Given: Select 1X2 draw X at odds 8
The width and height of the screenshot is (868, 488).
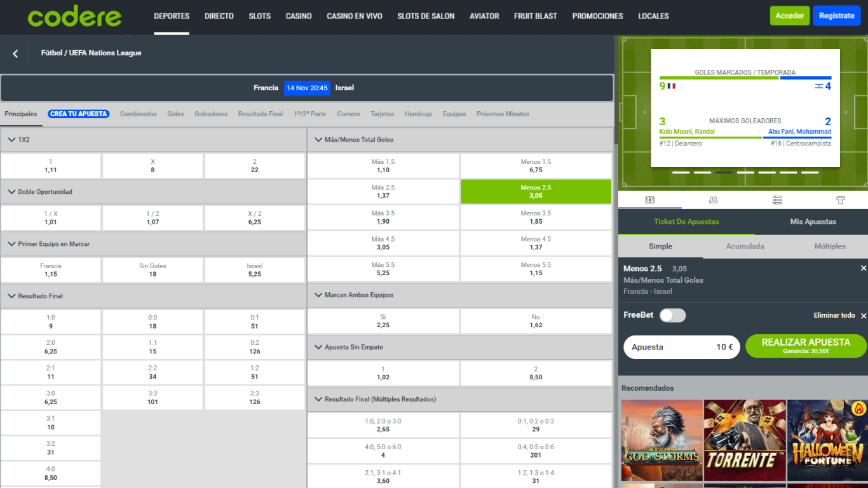Looking at the screenshot, I should (x=153, y=166).
